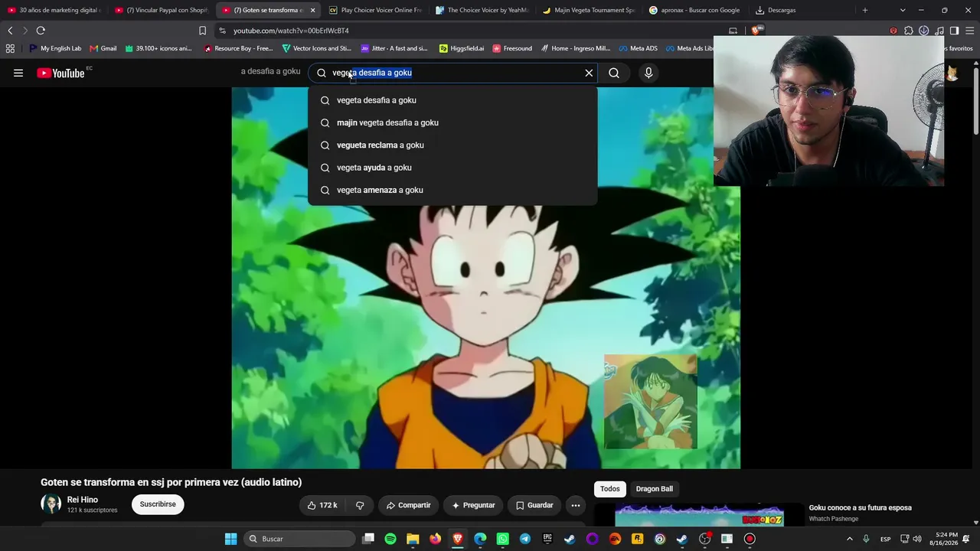Select the "vegeta amenaza a goku" suggestion
The image size is (980, 551).
[452, 190]
